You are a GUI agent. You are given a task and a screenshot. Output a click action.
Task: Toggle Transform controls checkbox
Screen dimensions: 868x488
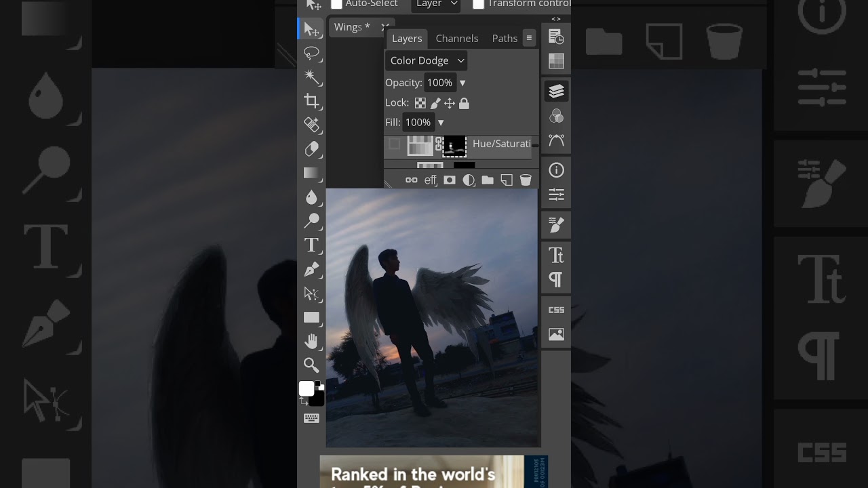pyautogui.click(x=478, y=4)
